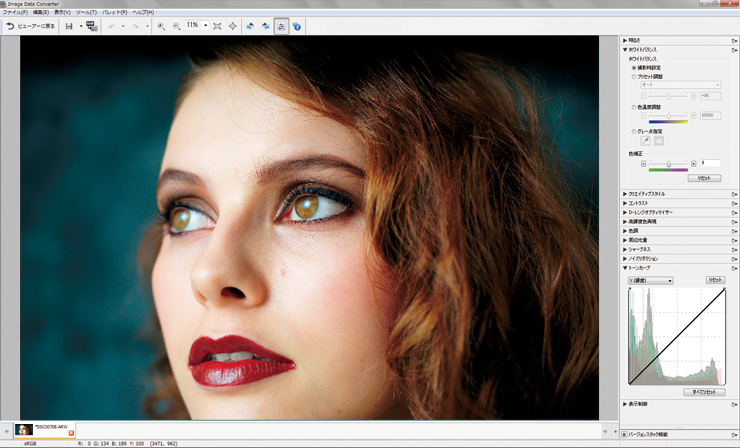Click the fit-to-window icon in toolbar
Screen dimensions: 740x448
pos(218,25)
